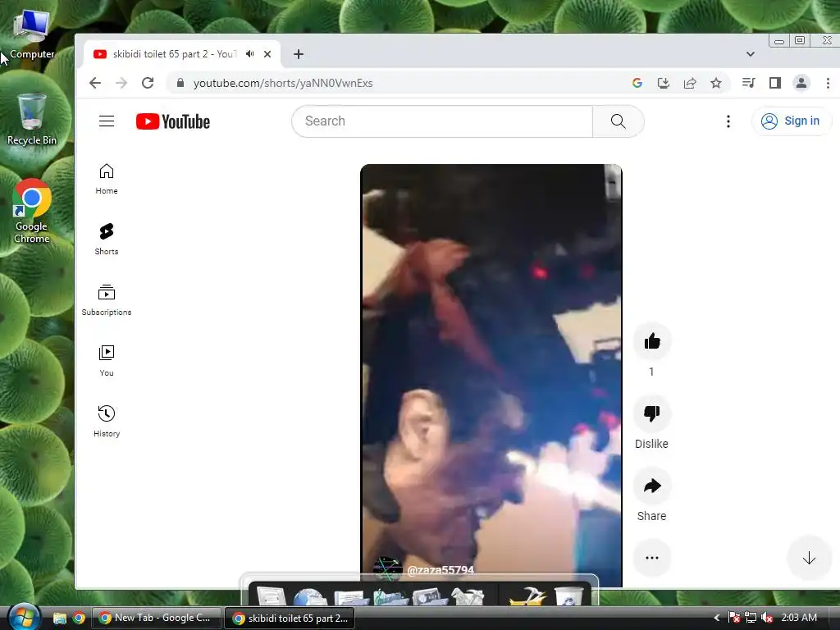The width and height of the screenshot is (840, 630).
Task: Open the trash can in dock
Action: [569, 596]
